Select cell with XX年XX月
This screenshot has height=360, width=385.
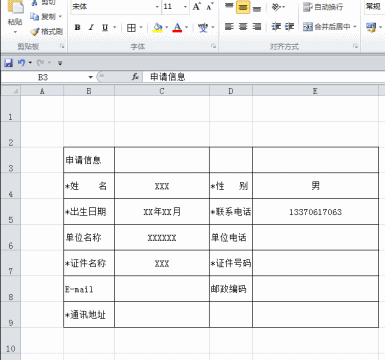coord(162,212)
